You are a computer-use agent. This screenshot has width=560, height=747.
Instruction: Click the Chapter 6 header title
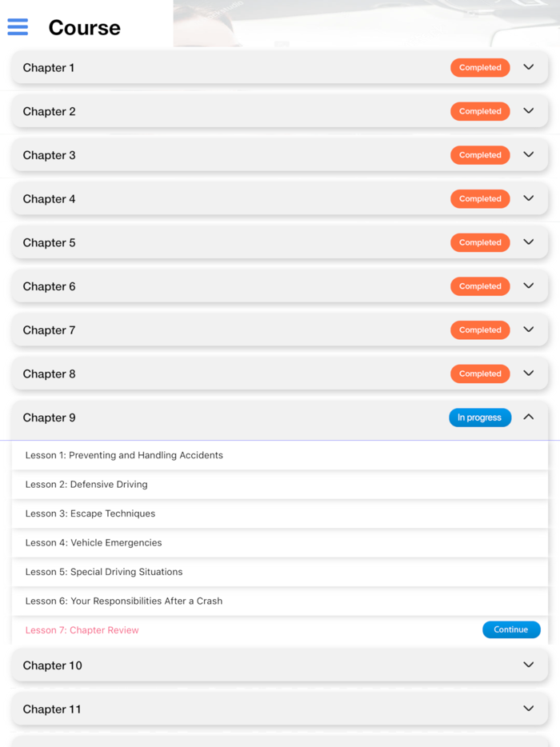[x=50, y=286]
